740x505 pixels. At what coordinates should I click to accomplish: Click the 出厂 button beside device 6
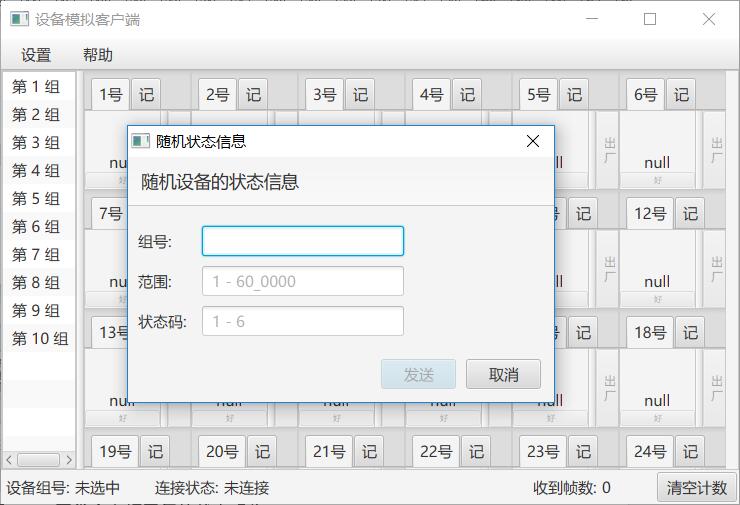715,150
